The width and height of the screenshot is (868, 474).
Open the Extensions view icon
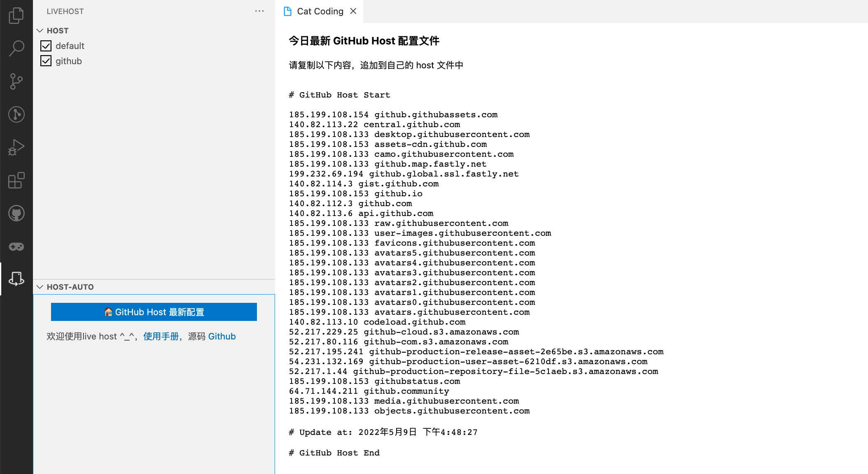coord(16,180)
